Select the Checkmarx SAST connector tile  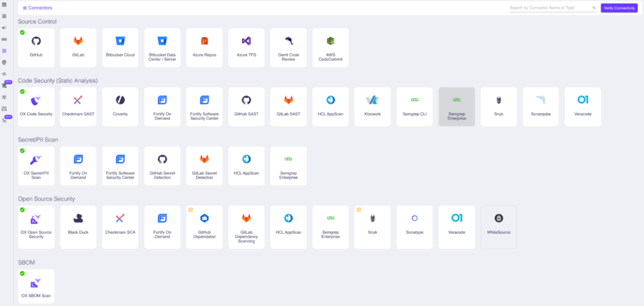coord(78,107)
